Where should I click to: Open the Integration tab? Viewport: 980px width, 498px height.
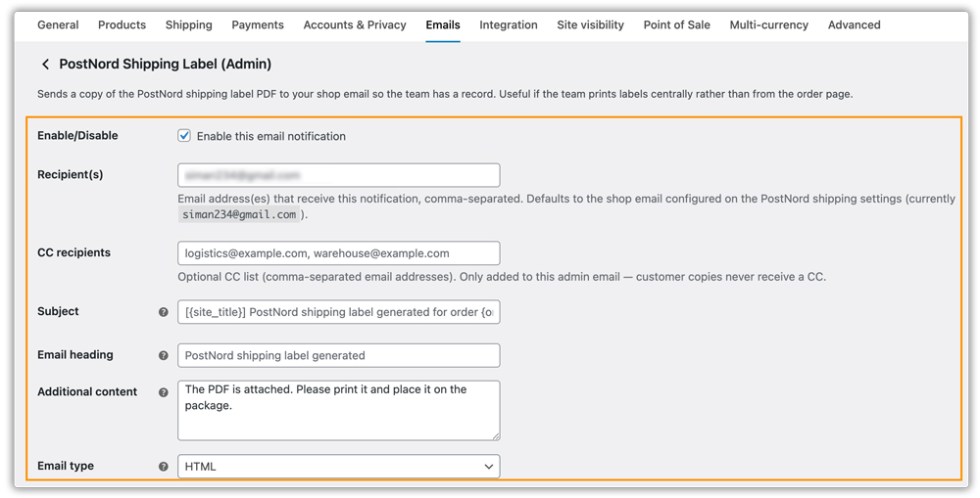click(508, 25)
